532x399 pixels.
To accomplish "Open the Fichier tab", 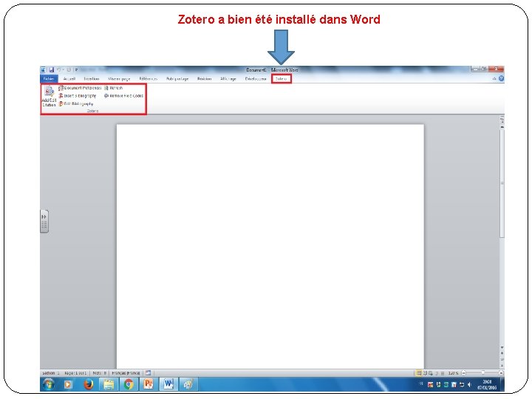I will 49,79.
